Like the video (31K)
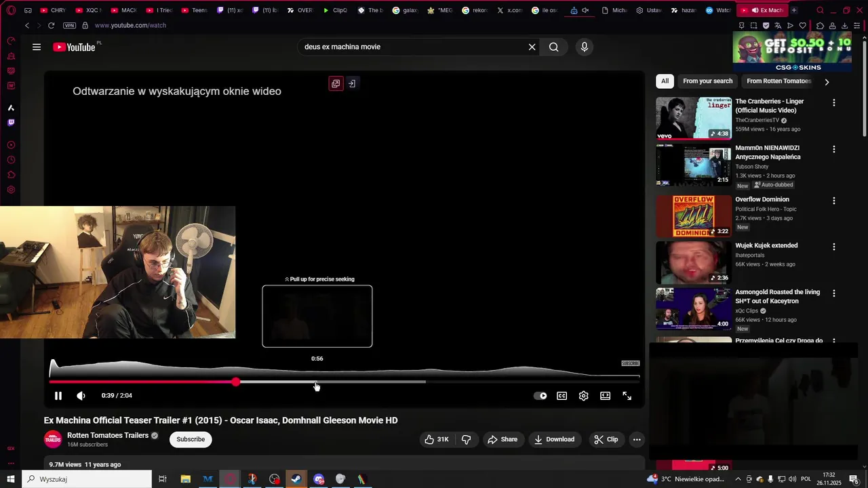The width and height of the screenshot is (868, 488). (x=436, y=439)
